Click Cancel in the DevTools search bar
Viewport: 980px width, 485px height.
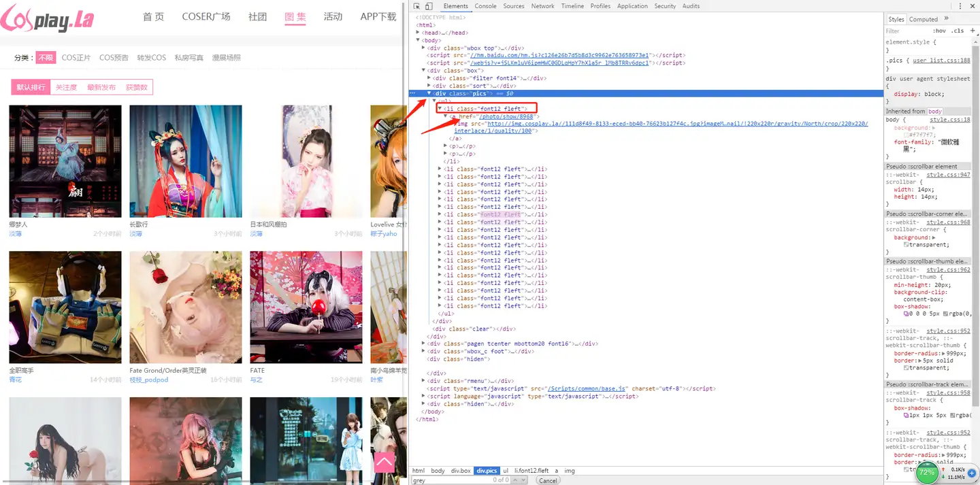pyautogui.click(x=548, y=480)
